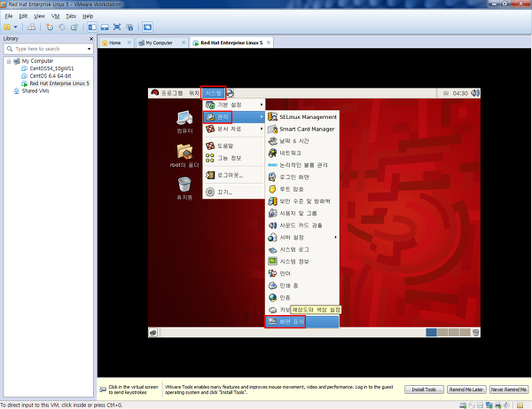
Task: Collapse the My Computer tree node
Action: point(9,61)
